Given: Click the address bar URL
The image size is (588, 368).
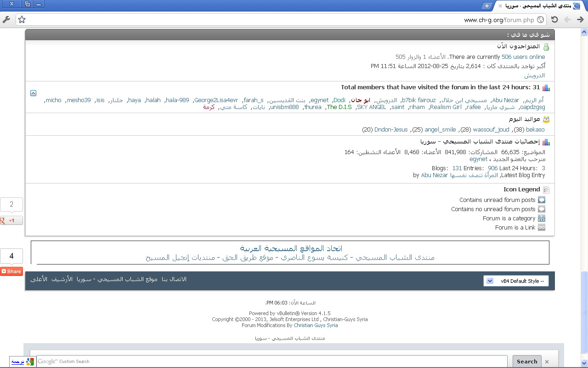Looking at the screenshot, I should 499,20.
